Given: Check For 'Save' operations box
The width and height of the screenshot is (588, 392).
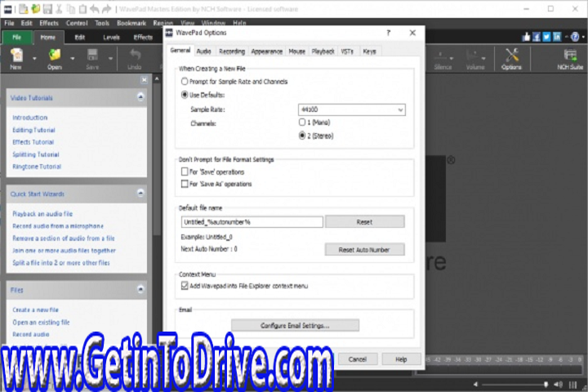Looking at the screenshot, I should (185, 171).
